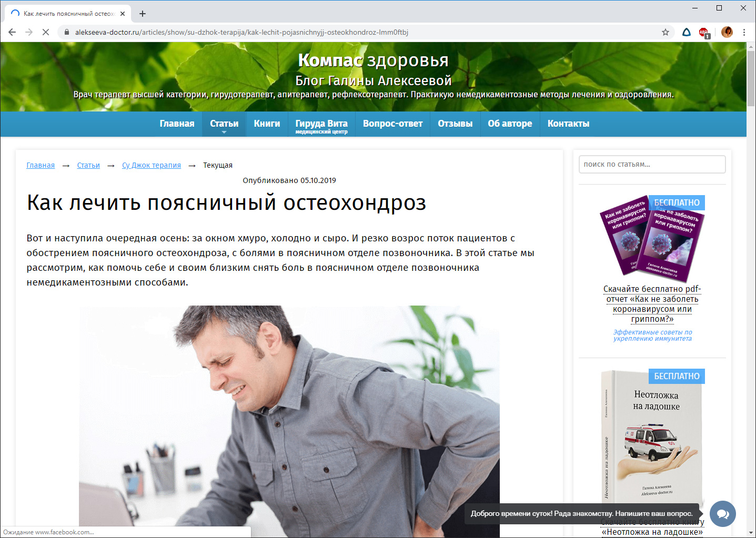Click the address bar URL
The image size is (756, 538).
click(241, 32)
